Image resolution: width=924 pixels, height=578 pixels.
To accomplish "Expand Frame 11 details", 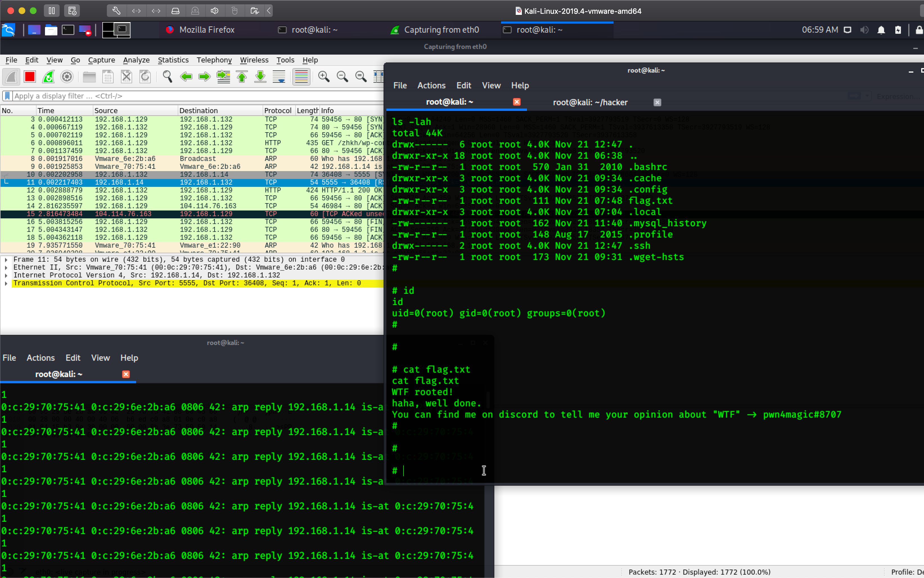I will click(6, 259).
